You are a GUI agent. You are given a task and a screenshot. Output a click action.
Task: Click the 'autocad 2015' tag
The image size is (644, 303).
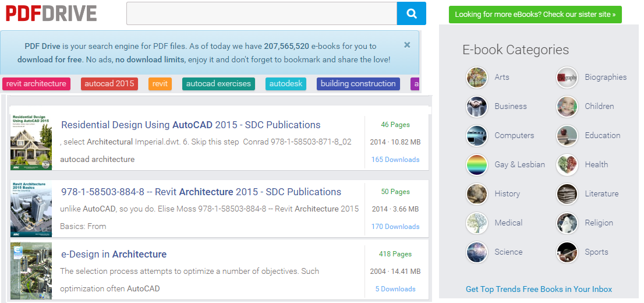(109, 84)
